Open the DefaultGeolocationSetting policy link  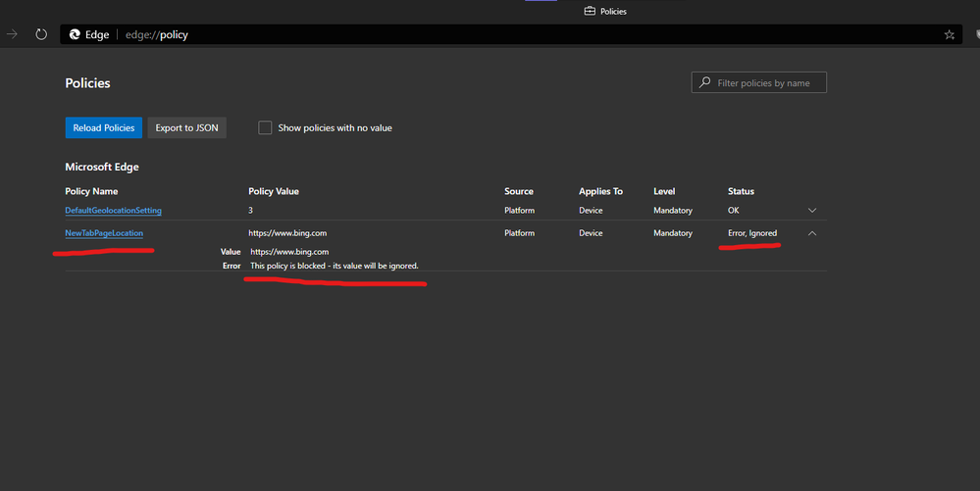113,211
